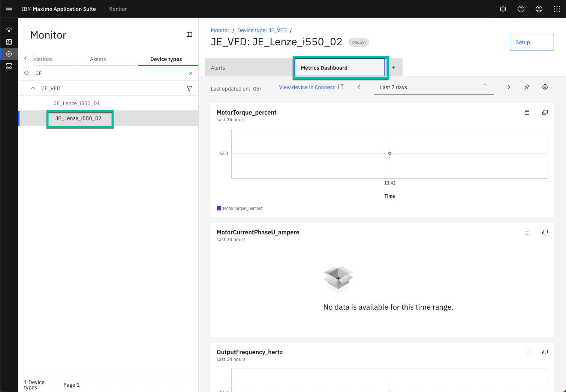Go to previous time range
The height and width of the screenshot is (392, 566).
359,87
